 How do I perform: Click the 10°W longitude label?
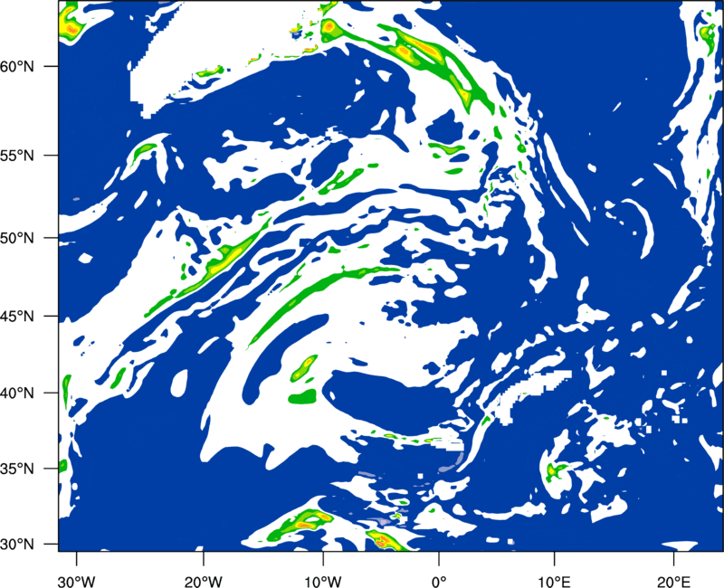click(322, 582)
